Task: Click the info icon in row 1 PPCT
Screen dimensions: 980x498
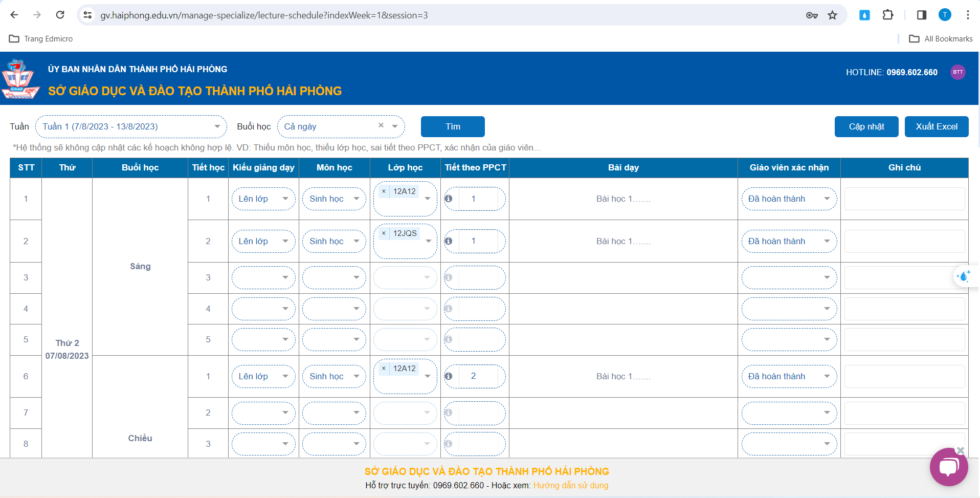Action: (x=449, y=199)
